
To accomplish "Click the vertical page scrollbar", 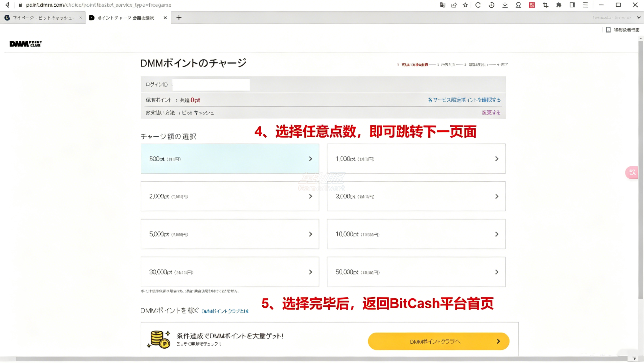I will tap(641, 170).
